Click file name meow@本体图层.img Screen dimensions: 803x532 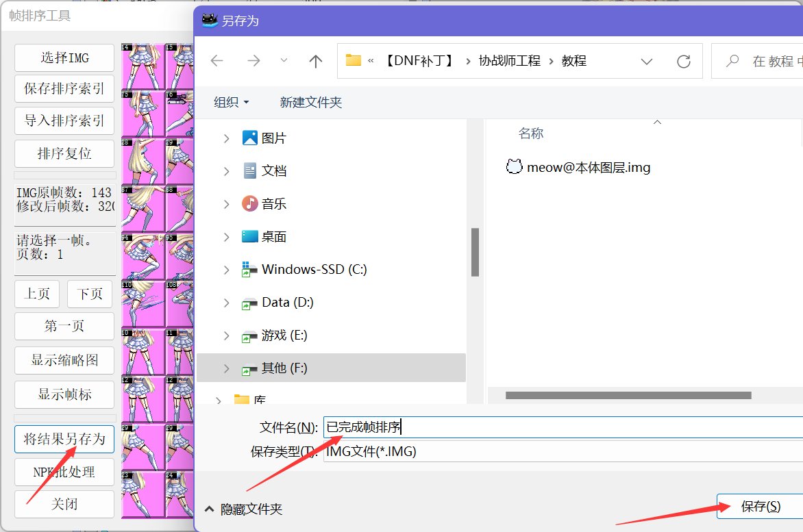coord(589,168)
